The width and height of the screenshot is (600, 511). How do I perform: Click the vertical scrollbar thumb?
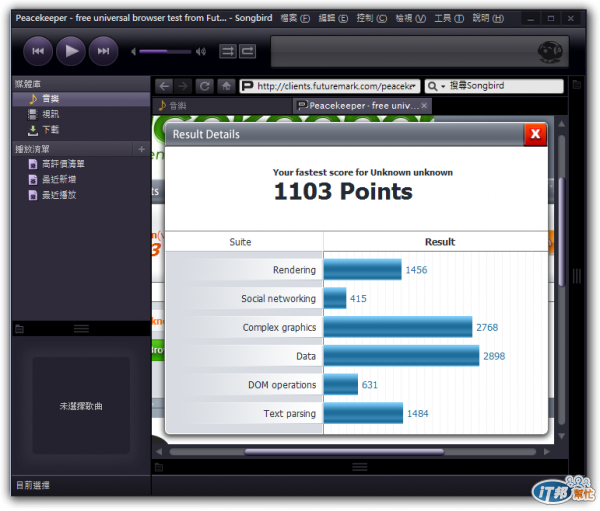561,232
